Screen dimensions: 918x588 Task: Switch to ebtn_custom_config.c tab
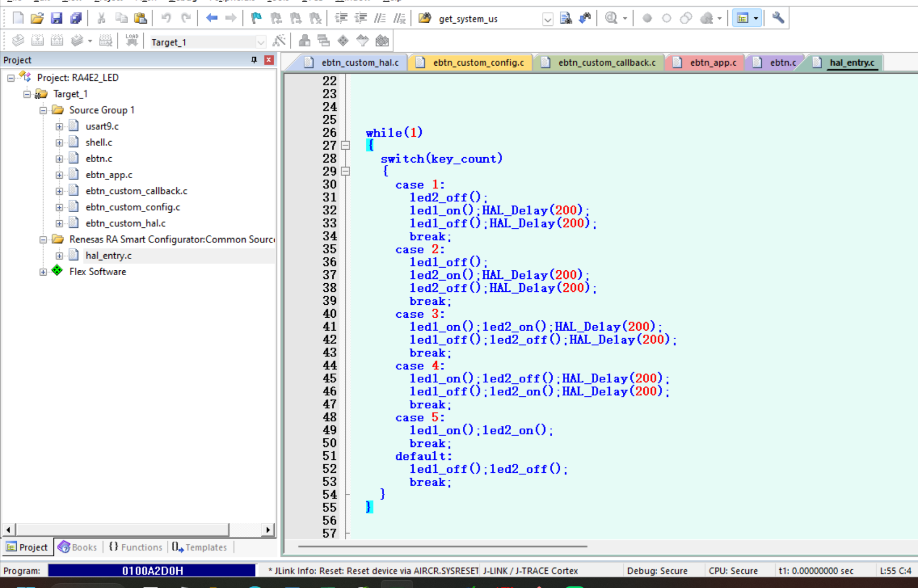pyautogui.click(x=471, y=62)
